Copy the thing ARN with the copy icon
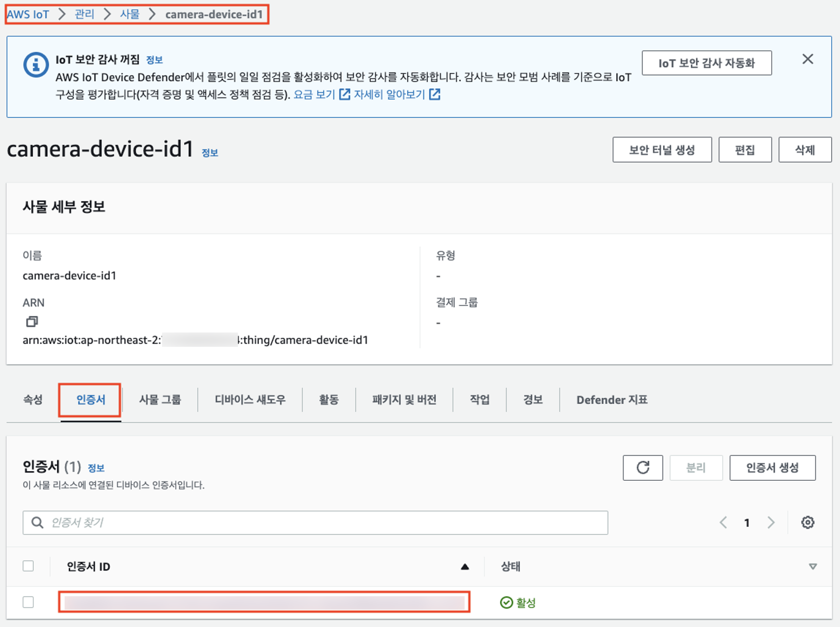 point(32,322)
